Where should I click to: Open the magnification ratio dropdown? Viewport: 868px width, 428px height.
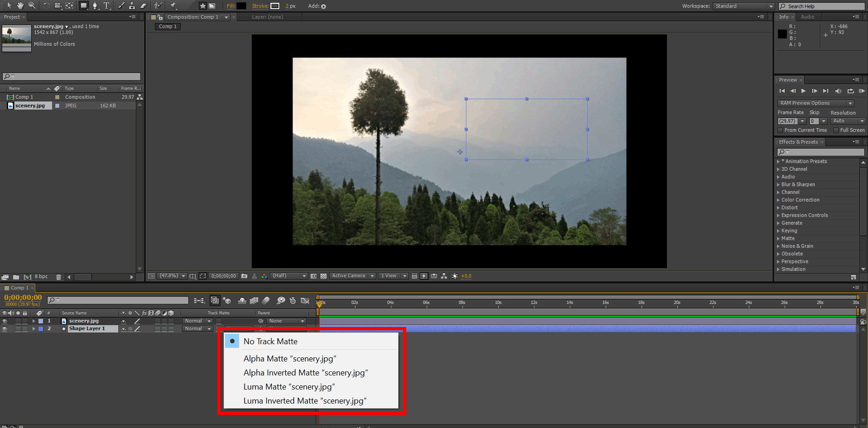click(x=172, y=275)
